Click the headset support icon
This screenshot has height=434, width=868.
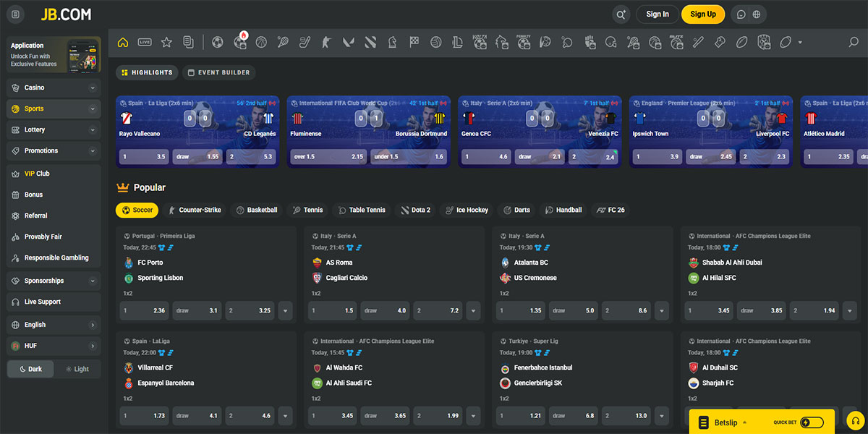tap(854, 422)
